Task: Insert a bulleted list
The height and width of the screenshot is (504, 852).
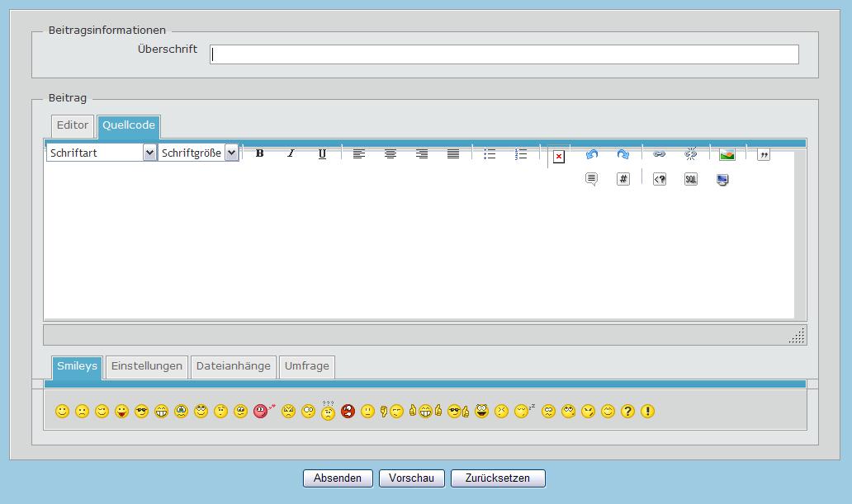Action: [490, 153]
